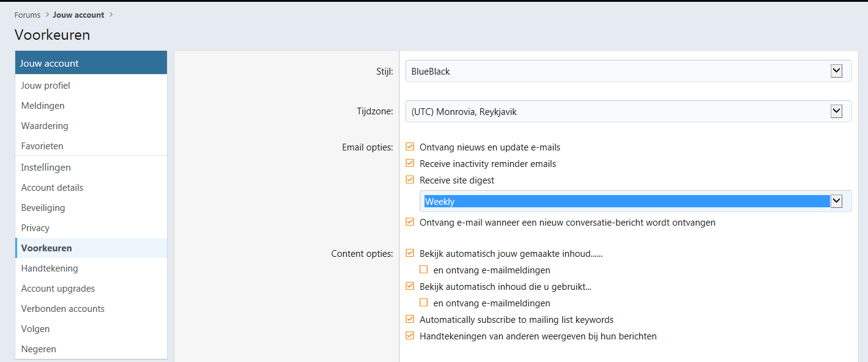Image resolution: width=868 pixels, height=362 pixels.
Task: Expand the Tijdzone timezone dropdown
Action: point(628,112)
